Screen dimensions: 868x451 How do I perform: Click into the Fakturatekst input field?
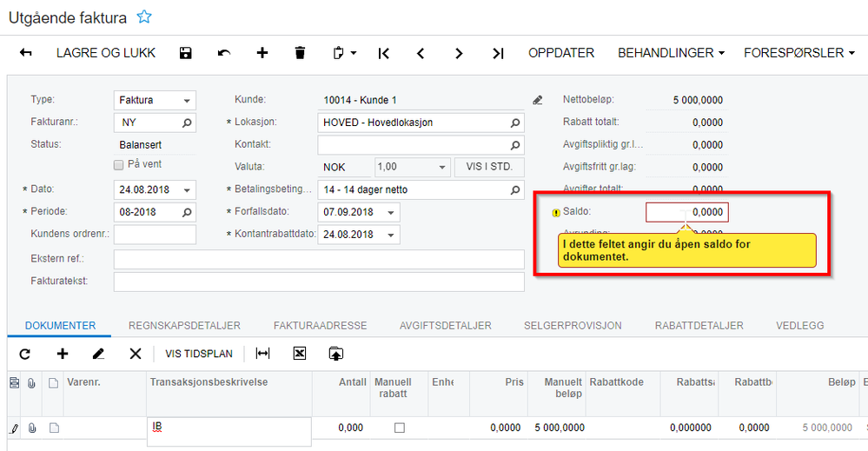pyautogui.click(x=318, y=282)
